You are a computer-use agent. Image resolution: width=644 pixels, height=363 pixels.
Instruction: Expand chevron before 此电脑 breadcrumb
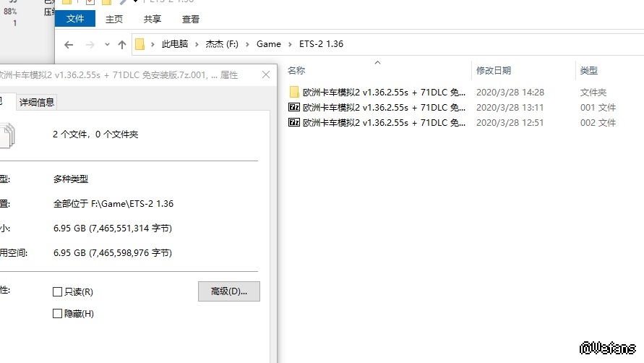153,44
